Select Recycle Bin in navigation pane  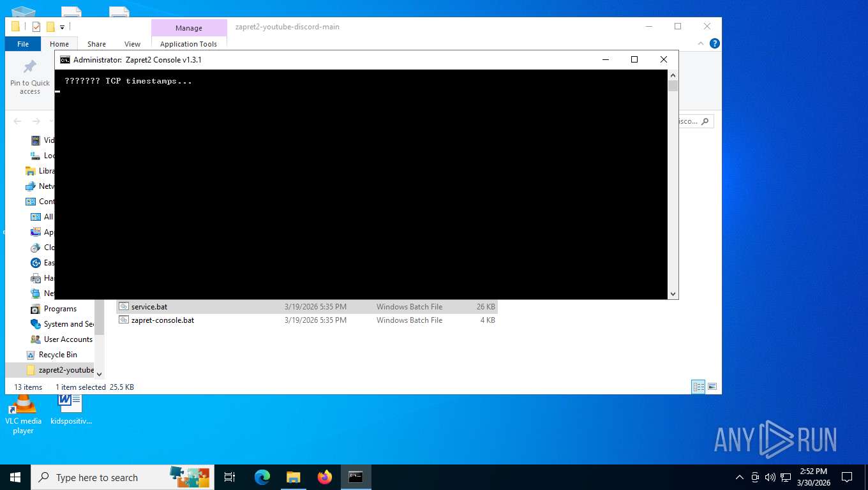58,355
